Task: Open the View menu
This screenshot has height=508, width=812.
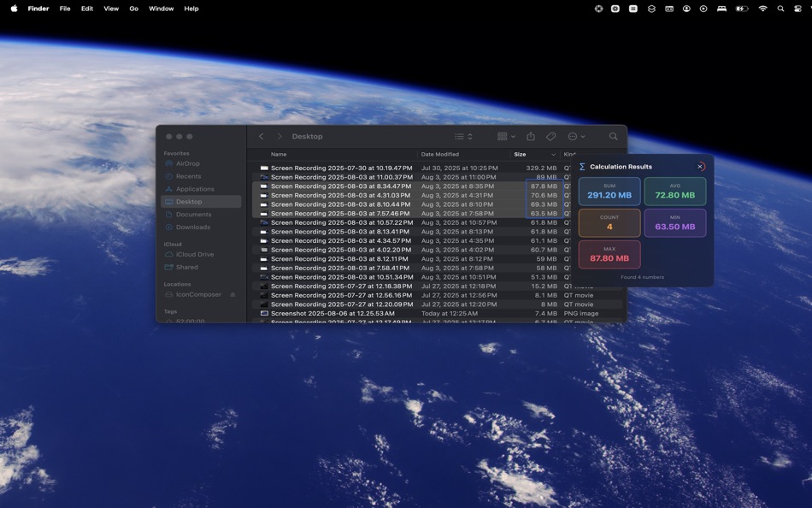Action: tap(111, 9)
